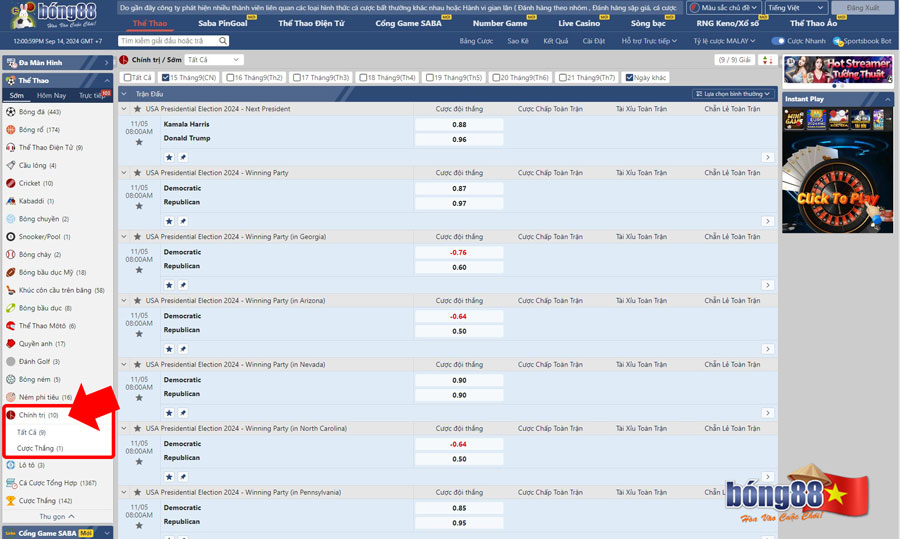Select the Đánh Golf icon
900x539 pixels.
pyautogui.click(x=10, y=361)
